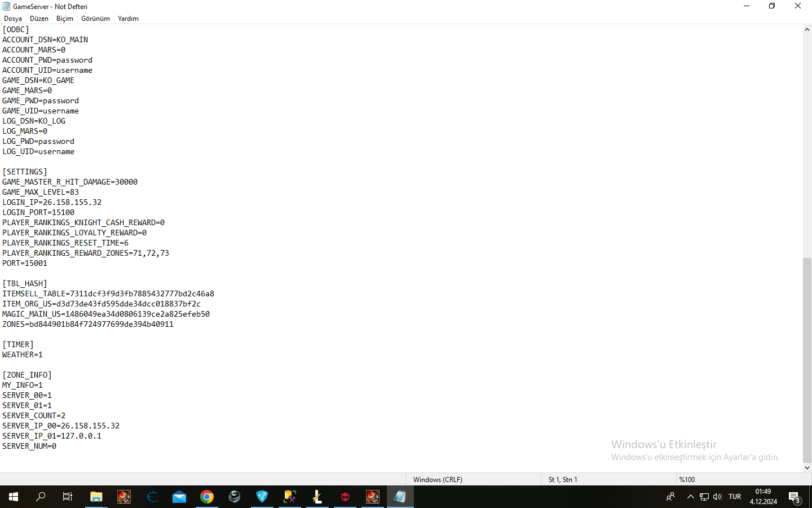
Task: Launch the Mail app from taskbar
Action: tap(179, 497)
